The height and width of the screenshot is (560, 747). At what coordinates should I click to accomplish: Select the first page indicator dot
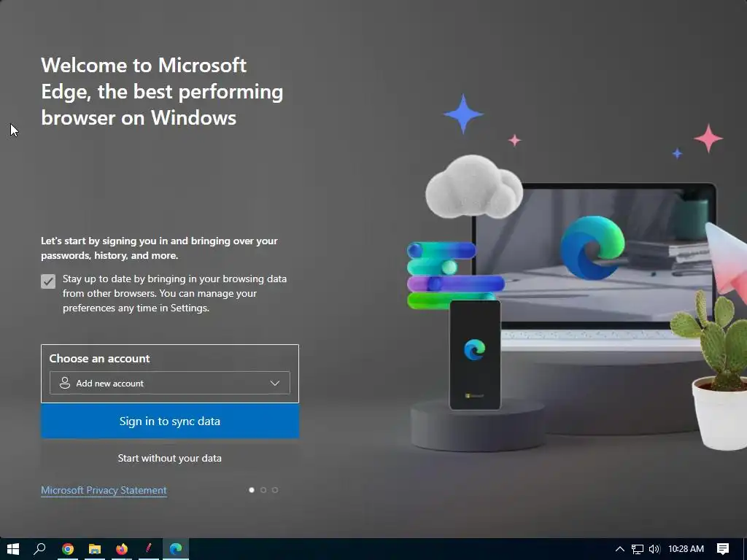click(252, 490)
